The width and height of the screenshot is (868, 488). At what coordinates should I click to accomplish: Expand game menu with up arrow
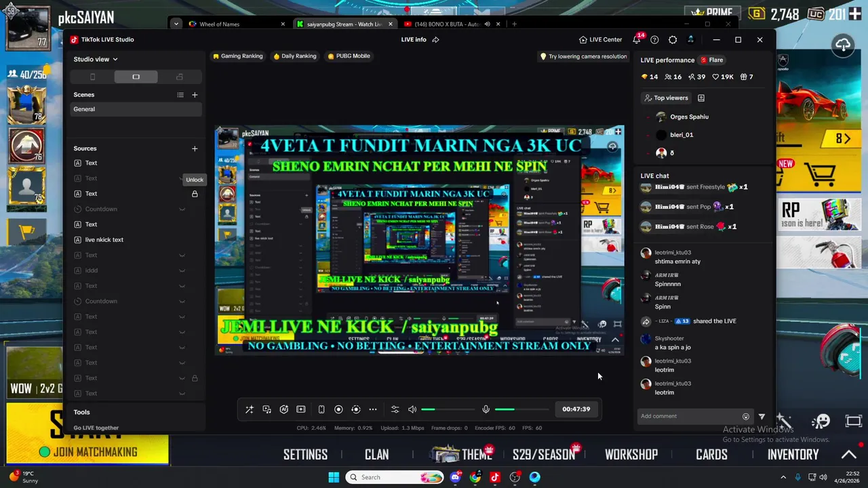click(848, 454)
